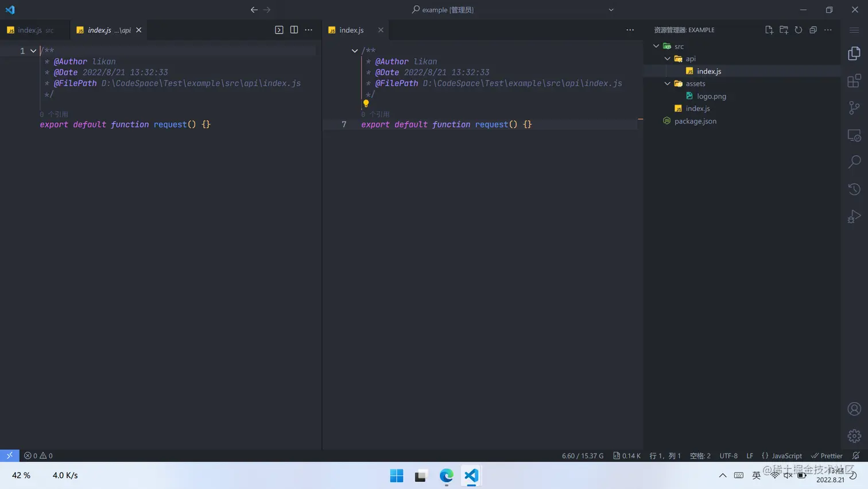Open the Wi-Fi network tray icon

(x=775, y=475)
